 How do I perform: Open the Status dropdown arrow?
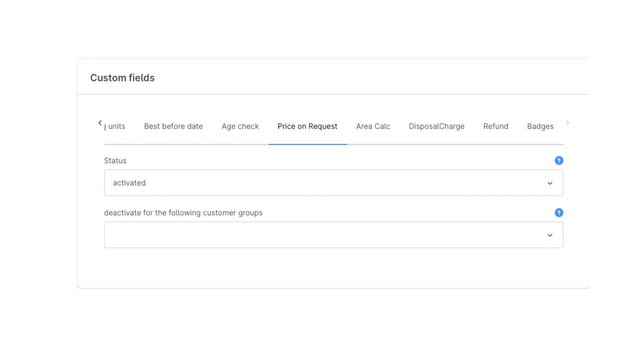[x=550, y=183]
